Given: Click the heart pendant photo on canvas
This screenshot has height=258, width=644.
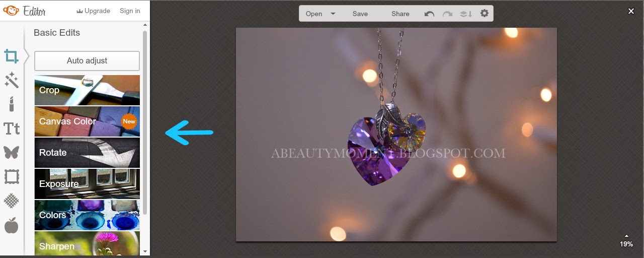Looking at the screenshot, I should 396,135.
